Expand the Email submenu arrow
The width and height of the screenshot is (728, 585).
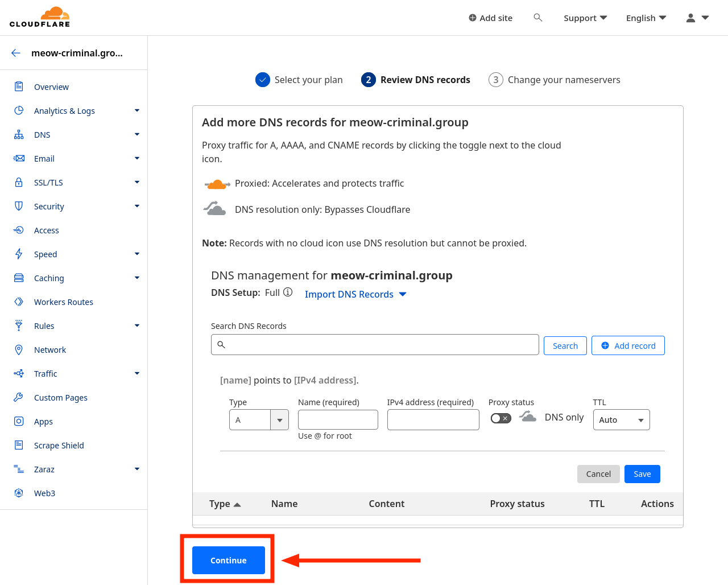click(x=137, y=158)
